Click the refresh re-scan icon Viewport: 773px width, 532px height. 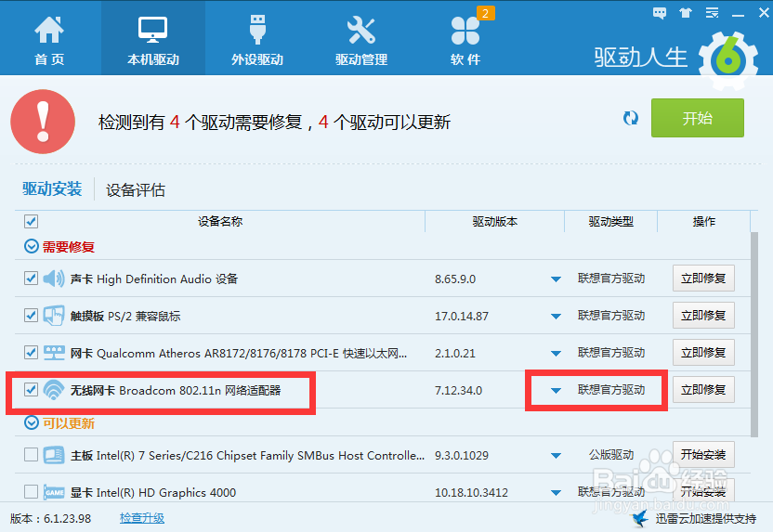[631, 118]
